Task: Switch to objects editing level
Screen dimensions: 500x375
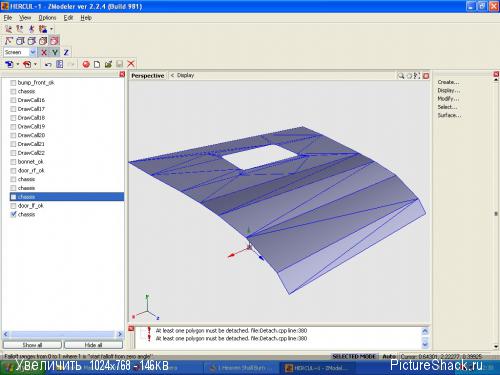Action: click(43, 41)
